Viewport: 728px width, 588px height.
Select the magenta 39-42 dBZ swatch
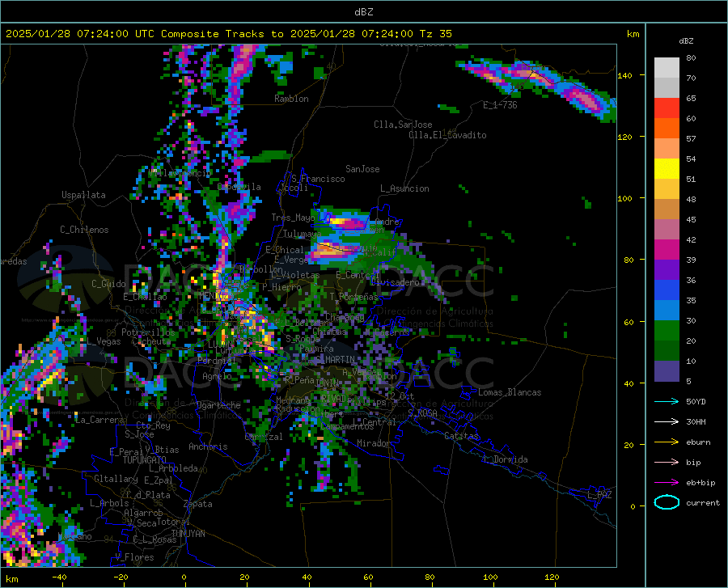pos(667,250)
